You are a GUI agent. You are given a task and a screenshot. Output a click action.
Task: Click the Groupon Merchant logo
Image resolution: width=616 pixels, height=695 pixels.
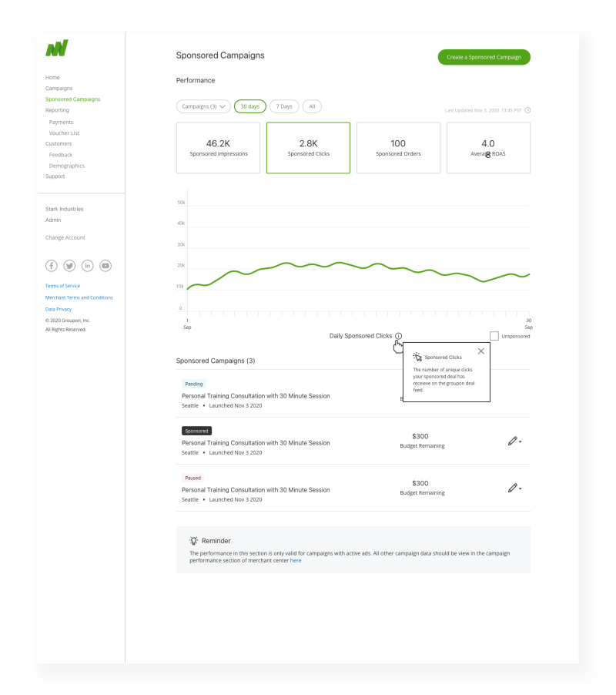[x=56, y=49]
